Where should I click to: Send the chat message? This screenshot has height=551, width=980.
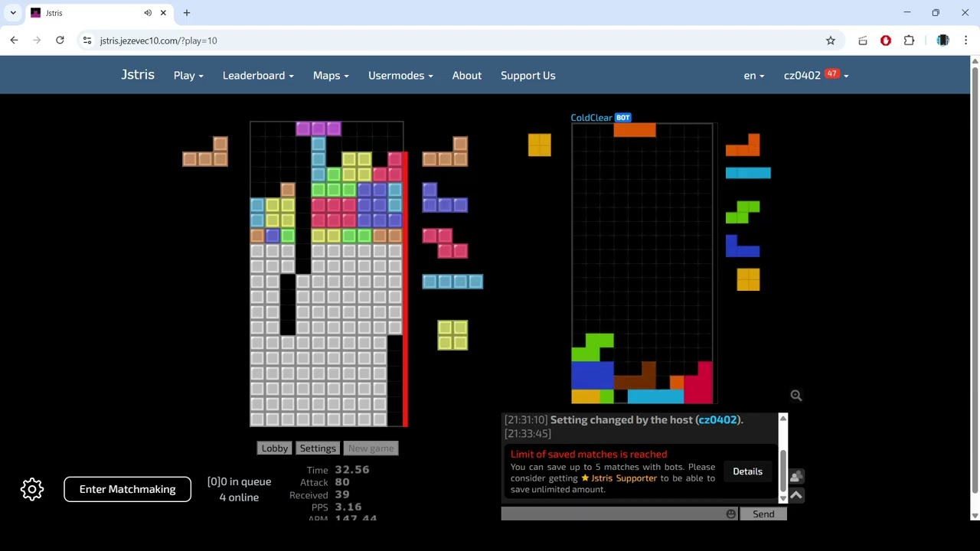pyautogui.click(x=763, y=514)
